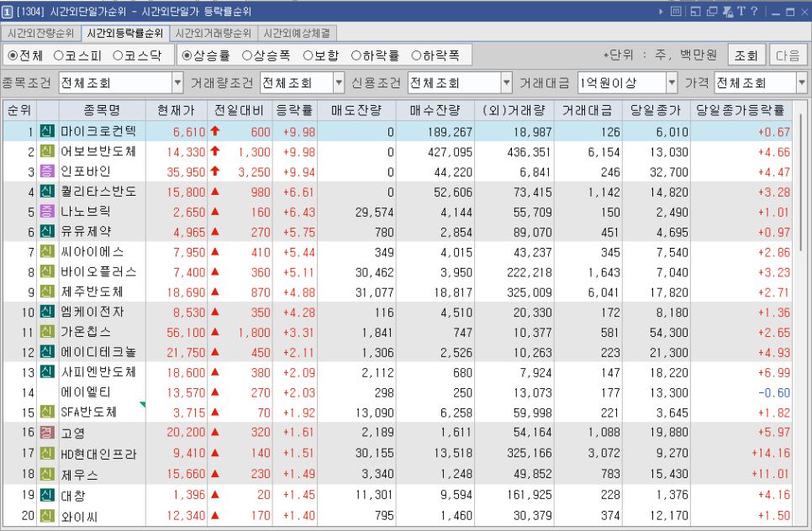
Task: Click the 신 badge for 마이크로컨텍
Action: point(47,131)
